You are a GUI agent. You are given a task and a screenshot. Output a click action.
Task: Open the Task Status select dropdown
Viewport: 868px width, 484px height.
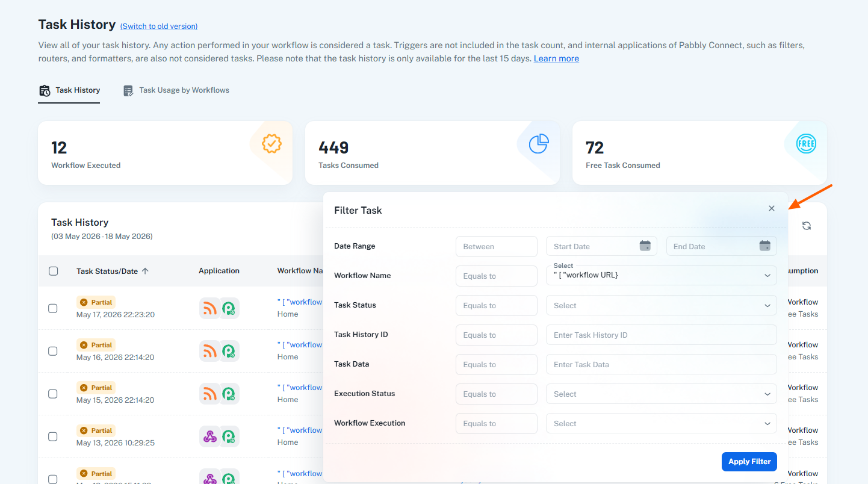click(662, 305)
